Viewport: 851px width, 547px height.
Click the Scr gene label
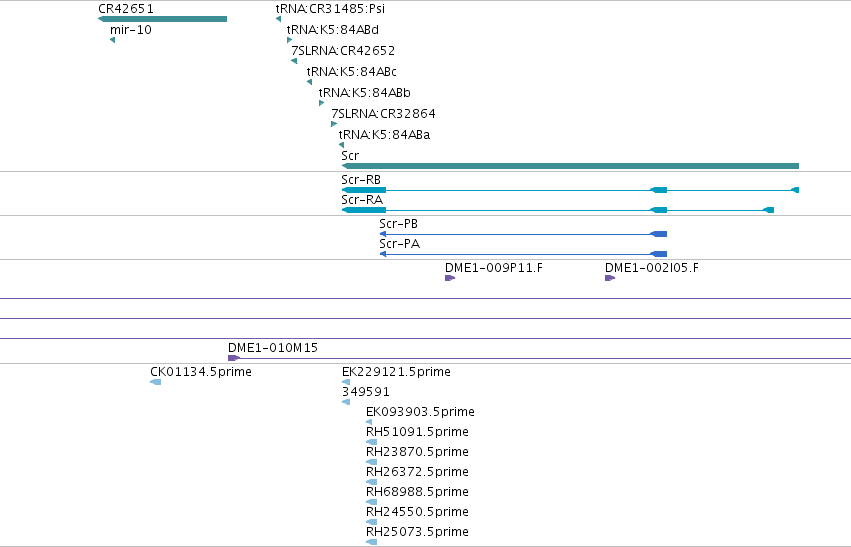[x=350, y=156]
